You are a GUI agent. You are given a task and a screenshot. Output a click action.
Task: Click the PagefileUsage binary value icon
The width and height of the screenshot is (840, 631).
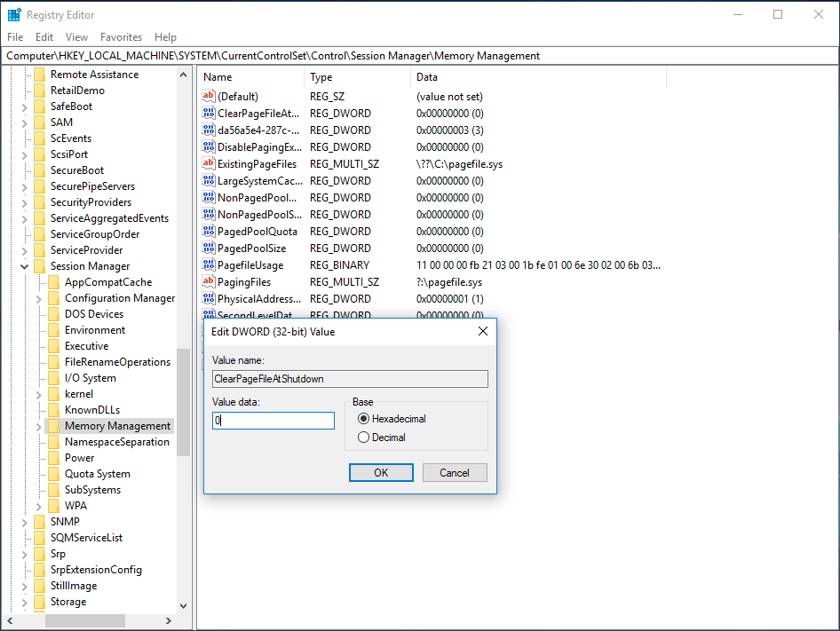[x=209, y=265]
